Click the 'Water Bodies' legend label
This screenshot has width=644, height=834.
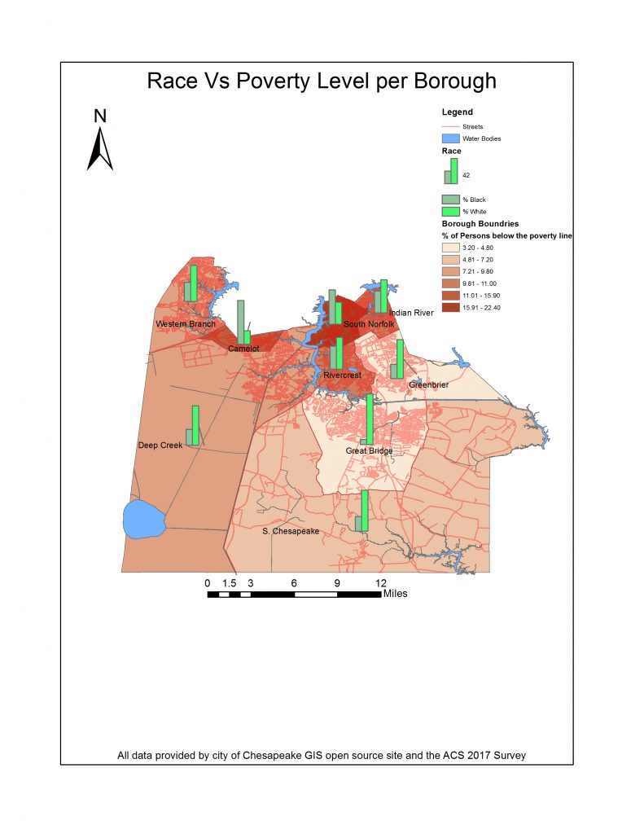pos(481,138)
